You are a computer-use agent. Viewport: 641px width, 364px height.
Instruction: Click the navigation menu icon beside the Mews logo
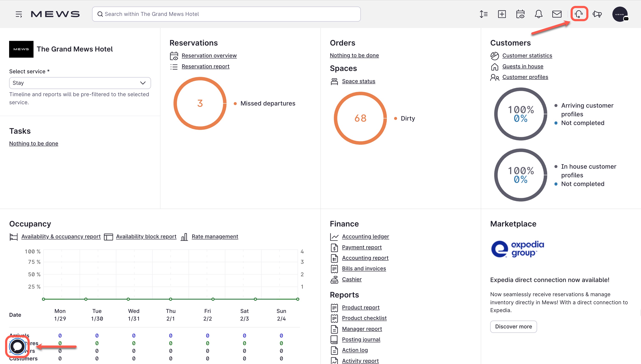click(19, 14)
